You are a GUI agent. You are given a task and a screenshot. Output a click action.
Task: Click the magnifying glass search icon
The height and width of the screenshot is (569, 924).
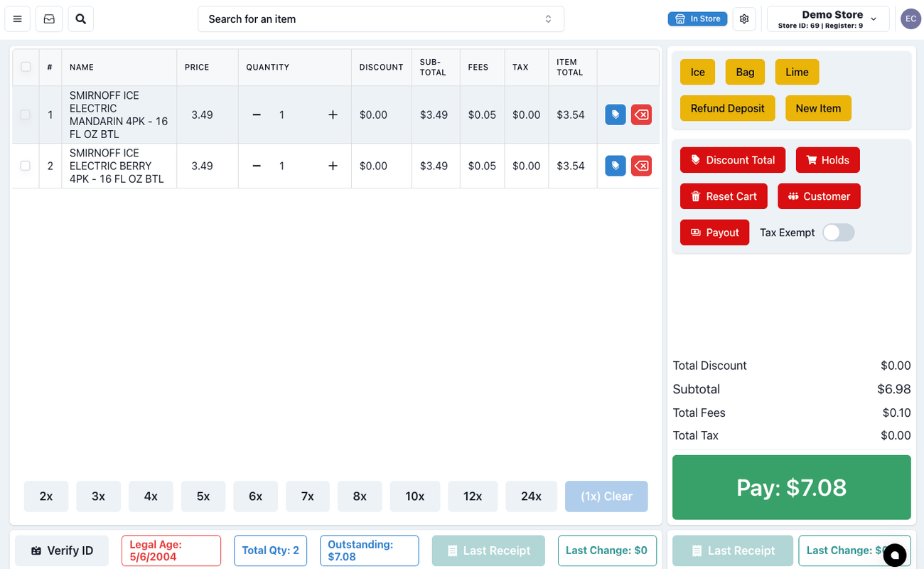(81, 19)
